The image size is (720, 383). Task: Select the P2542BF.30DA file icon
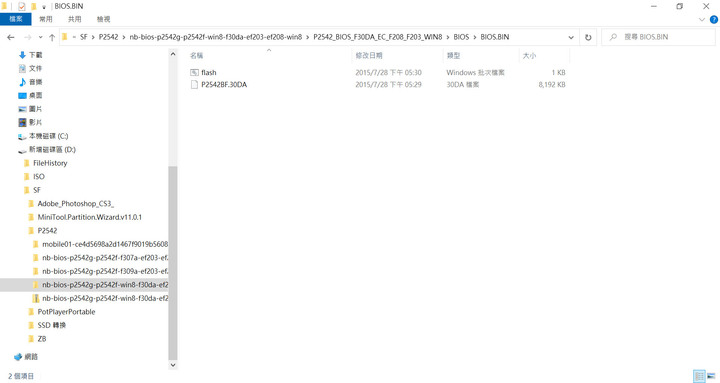click(194, 84)
